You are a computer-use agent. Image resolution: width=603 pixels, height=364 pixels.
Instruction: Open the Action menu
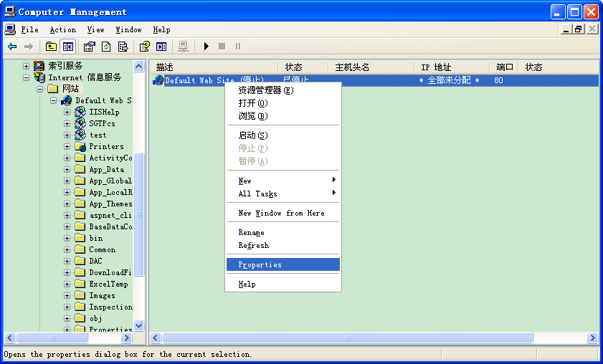tap(62, 29)
